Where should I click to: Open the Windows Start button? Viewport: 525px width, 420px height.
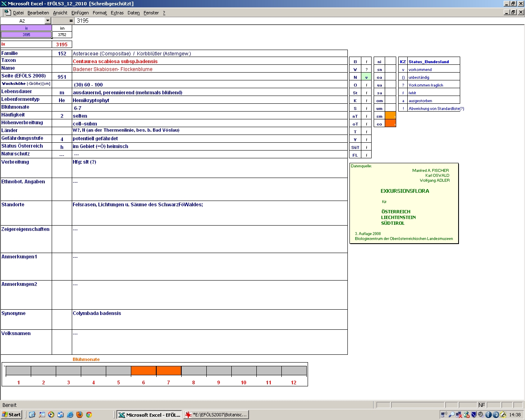click(x=11, y=415)
